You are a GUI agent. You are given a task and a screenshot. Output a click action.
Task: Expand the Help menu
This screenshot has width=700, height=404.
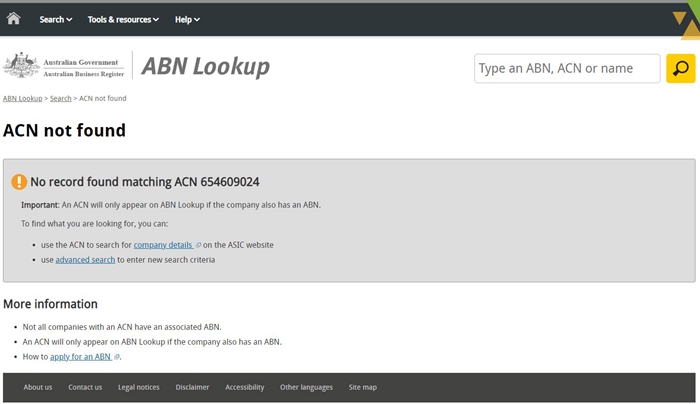tap(187, 19)
